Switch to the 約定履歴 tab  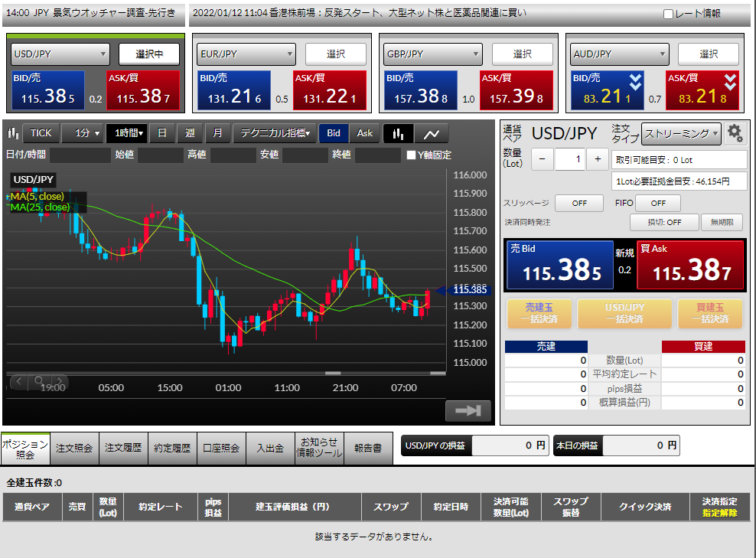point(172,448)
